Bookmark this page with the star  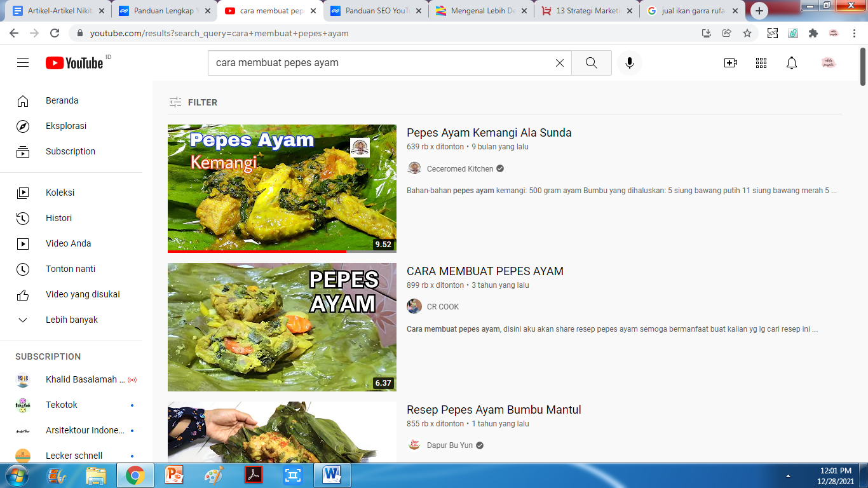coord(747,33)
